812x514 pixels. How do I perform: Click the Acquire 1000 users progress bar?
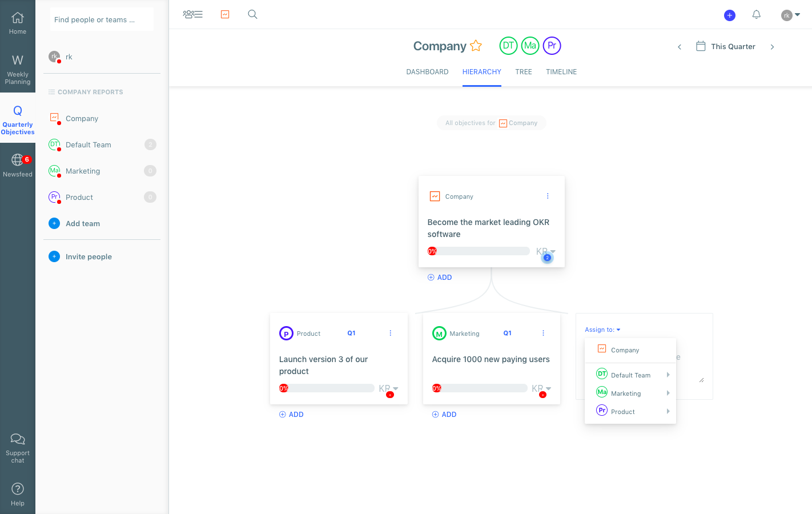point(480,388)
